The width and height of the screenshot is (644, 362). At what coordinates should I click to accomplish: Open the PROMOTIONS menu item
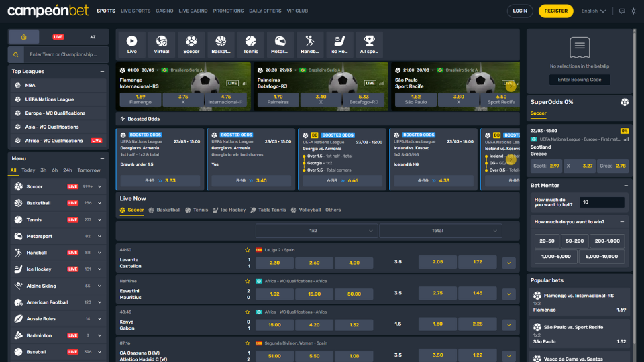click(228, 11)
